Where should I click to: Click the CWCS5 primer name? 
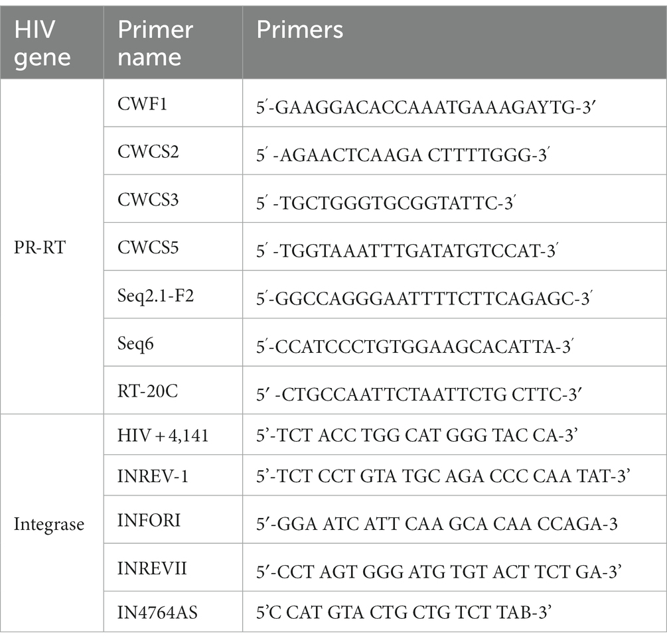(148, 247)
